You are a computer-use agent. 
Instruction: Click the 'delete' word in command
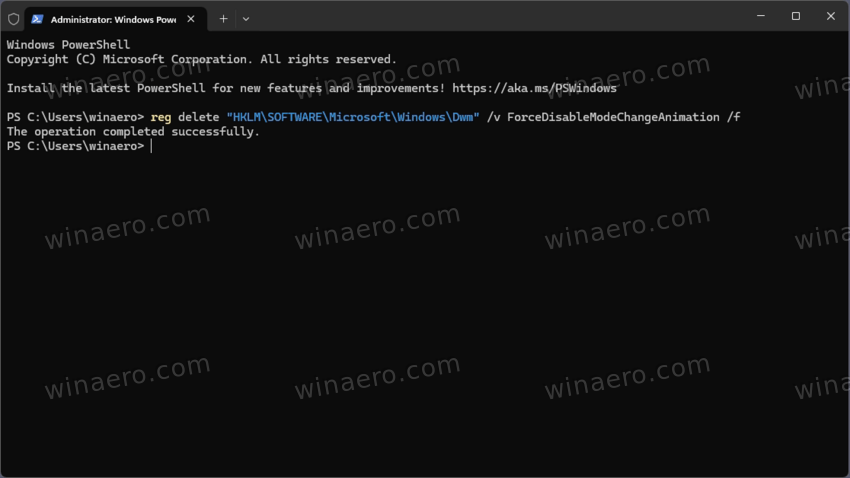pyautogui.click(x=198, y=118)
